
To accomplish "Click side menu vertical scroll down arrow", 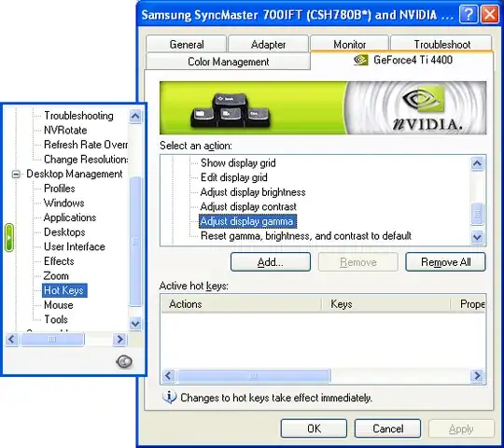I will pyautogui.click(x=135, y=323).
